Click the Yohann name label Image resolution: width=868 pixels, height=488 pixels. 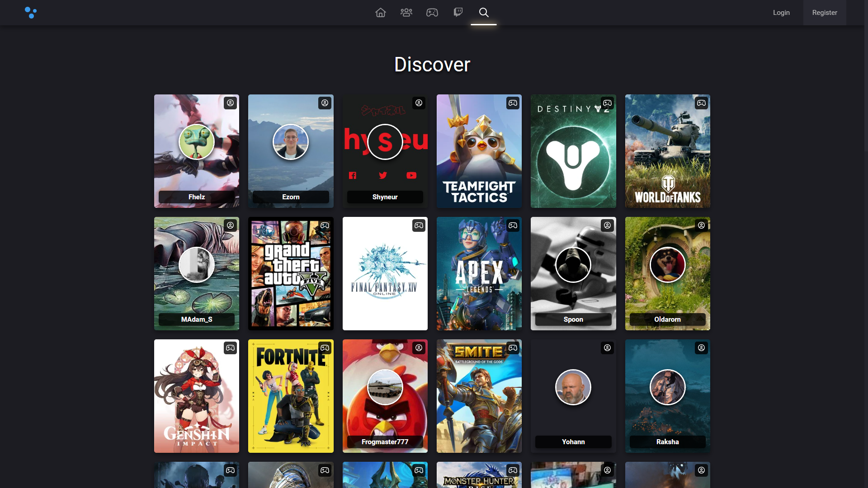(573, 442)
